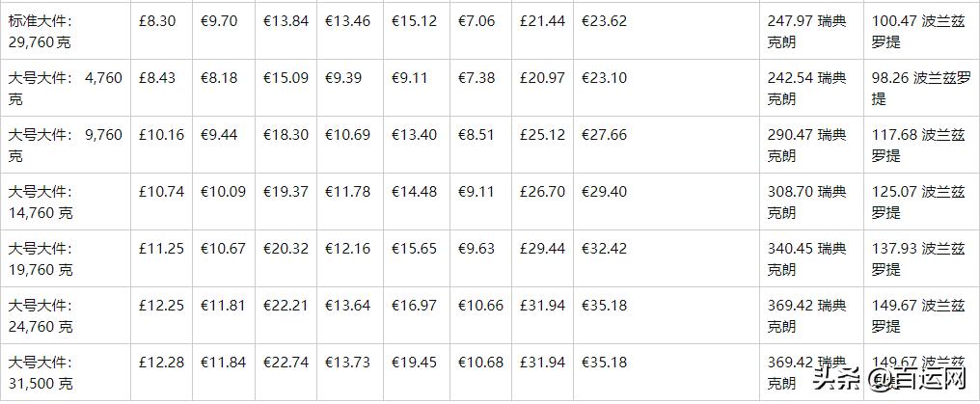
Task: Select the 大号大件 4,760 克 row header
Action: coord(66,88)
